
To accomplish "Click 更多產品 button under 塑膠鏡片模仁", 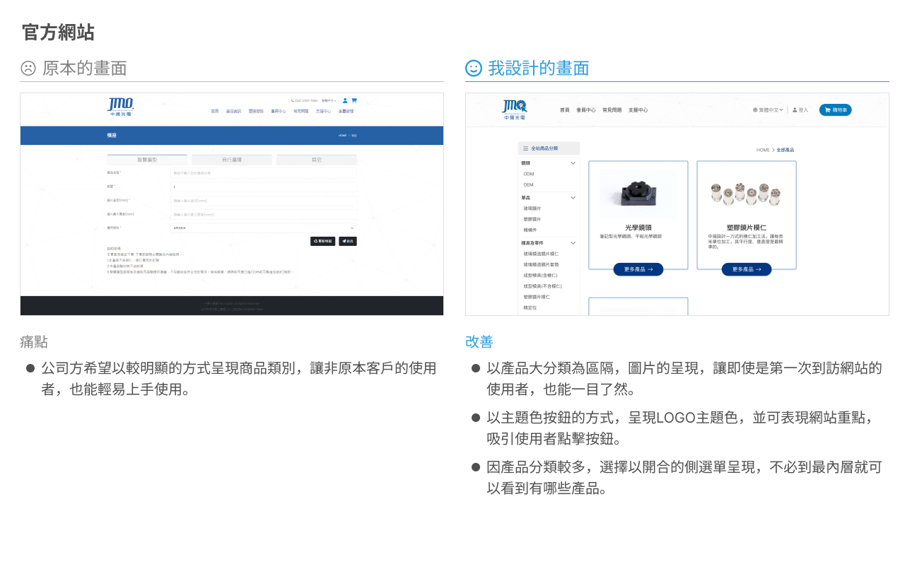I will coord(746,269).
